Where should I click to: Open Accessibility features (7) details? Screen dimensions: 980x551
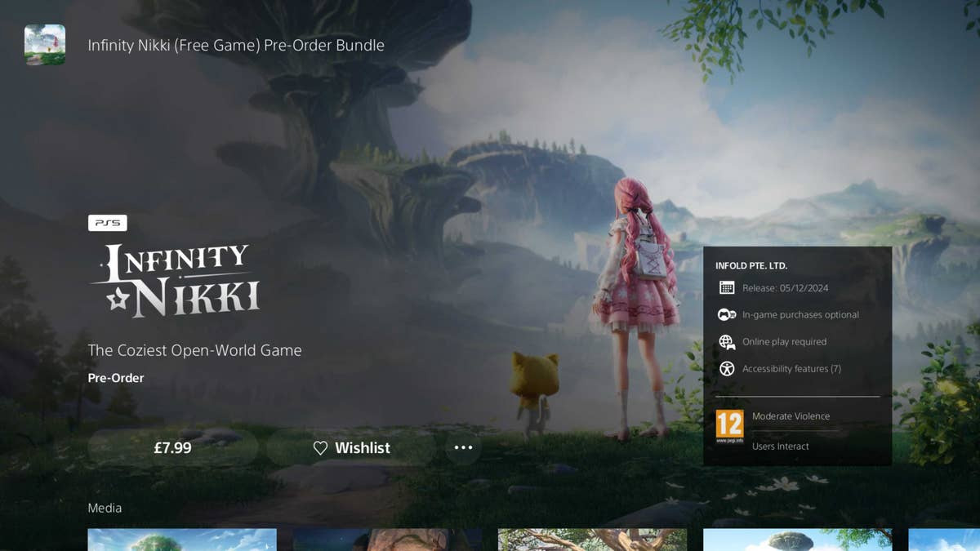pos(791,369)
